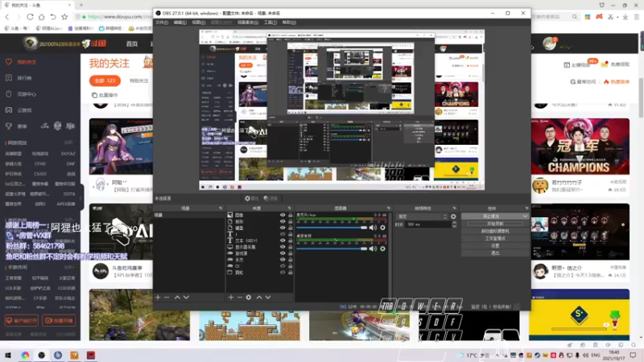
Task: Set the microphone/Aux volume slider
Action: point(332,228)
